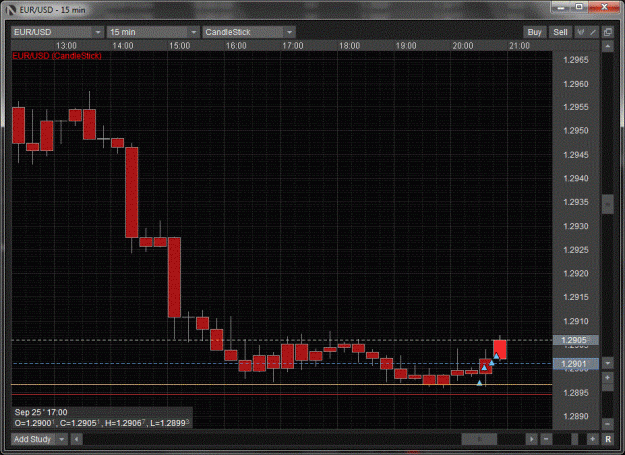The height and width of the screenshot is (455, 625).
Task: Click the Add Study button
Action: click(x=33, y=439)
